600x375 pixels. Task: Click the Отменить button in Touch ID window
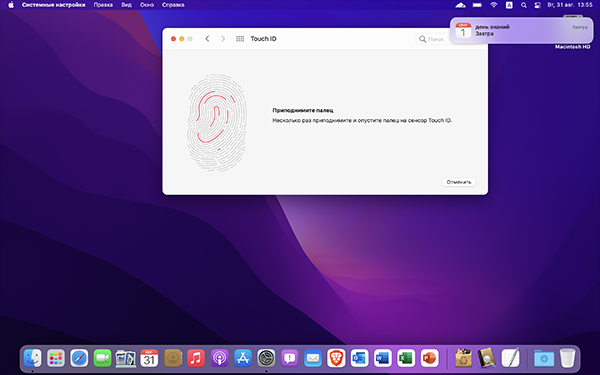point(459,182)
